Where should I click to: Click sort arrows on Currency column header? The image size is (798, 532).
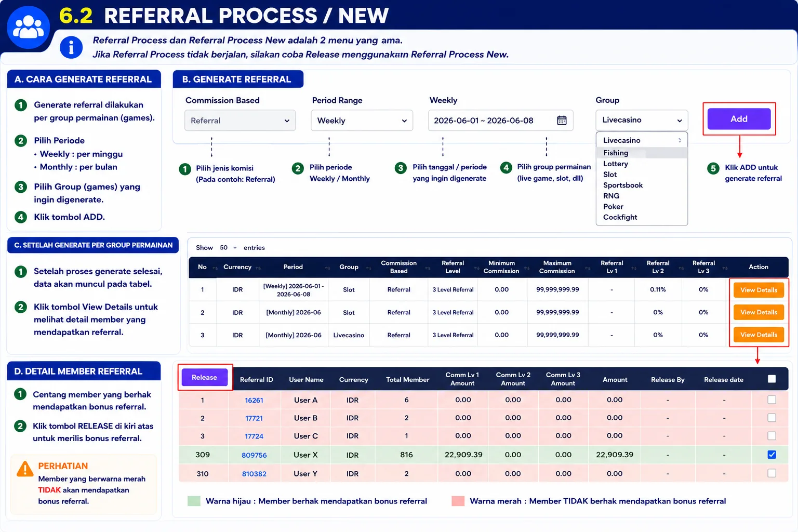[258, 268]
